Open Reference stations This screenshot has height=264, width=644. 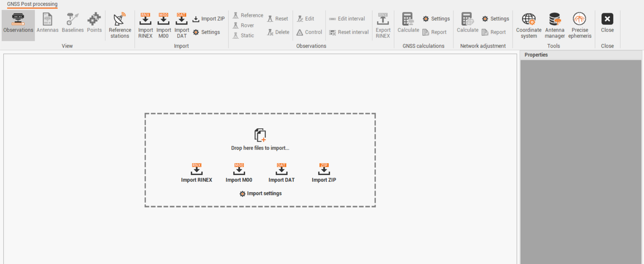(x=120, y=26)
